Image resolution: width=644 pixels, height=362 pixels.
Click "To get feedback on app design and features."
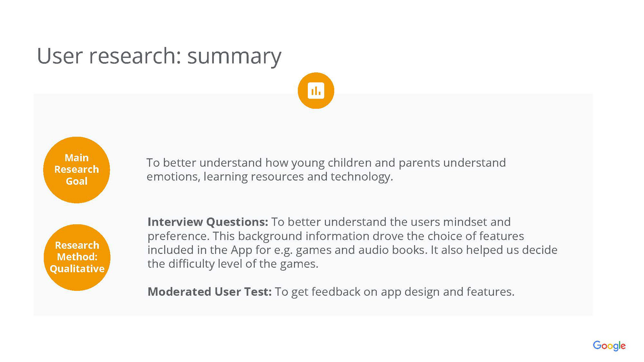[x=394, y=292]
